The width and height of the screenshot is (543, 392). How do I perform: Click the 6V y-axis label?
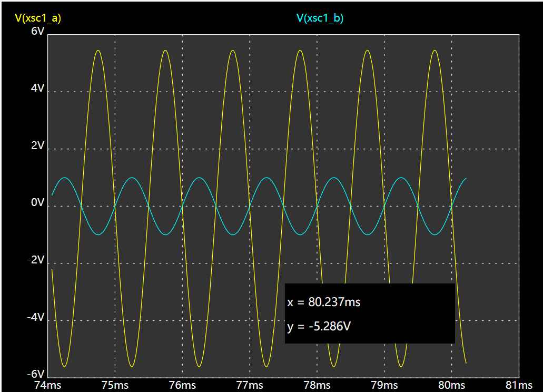tap(38, 31)
